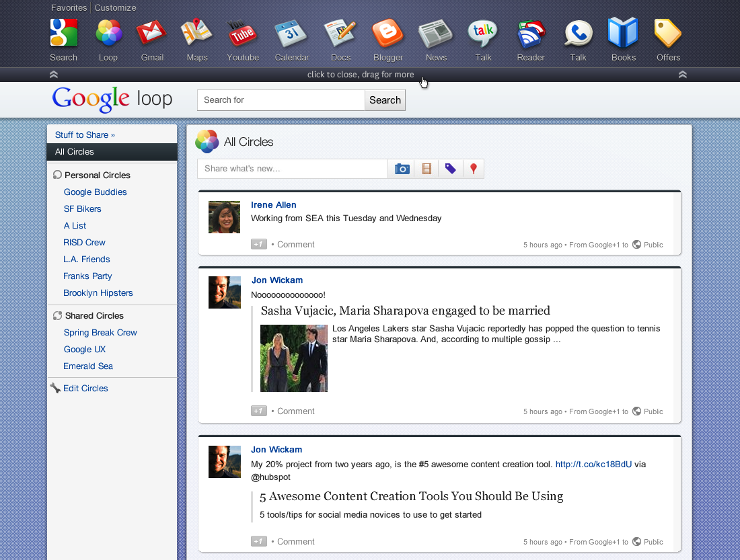Open the RISD Crew circle
This screenshot has width=740, height=560.
click(x=85, y=243)
